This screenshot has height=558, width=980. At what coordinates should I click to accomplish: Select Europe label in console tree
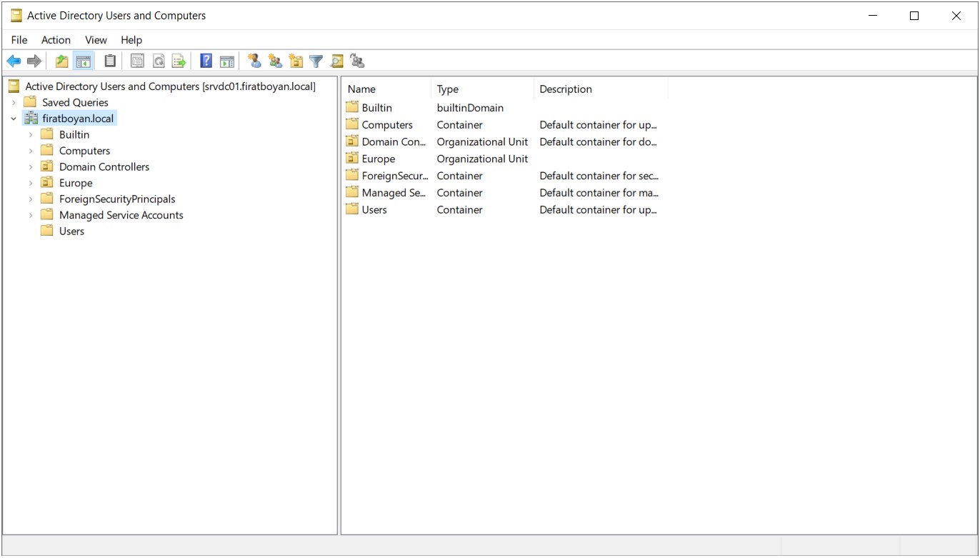[x=76, y=183]
